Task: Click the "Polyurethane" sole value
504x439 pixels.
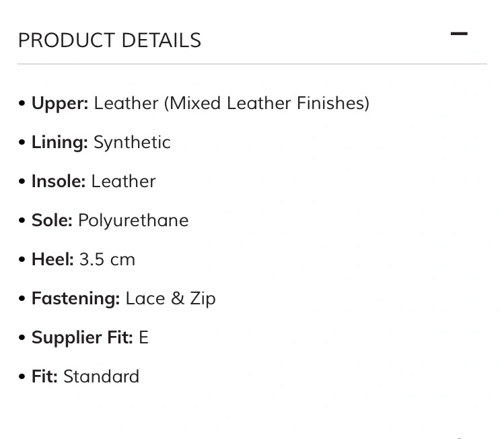Action: (133, 221)
